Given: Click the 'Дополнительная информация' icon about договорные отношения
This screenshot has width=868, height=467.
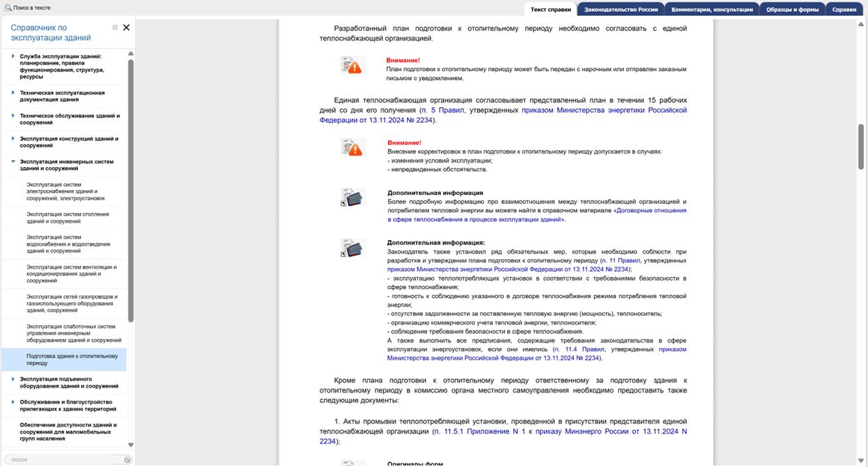Looking at the screenshot, I should 353,198.
